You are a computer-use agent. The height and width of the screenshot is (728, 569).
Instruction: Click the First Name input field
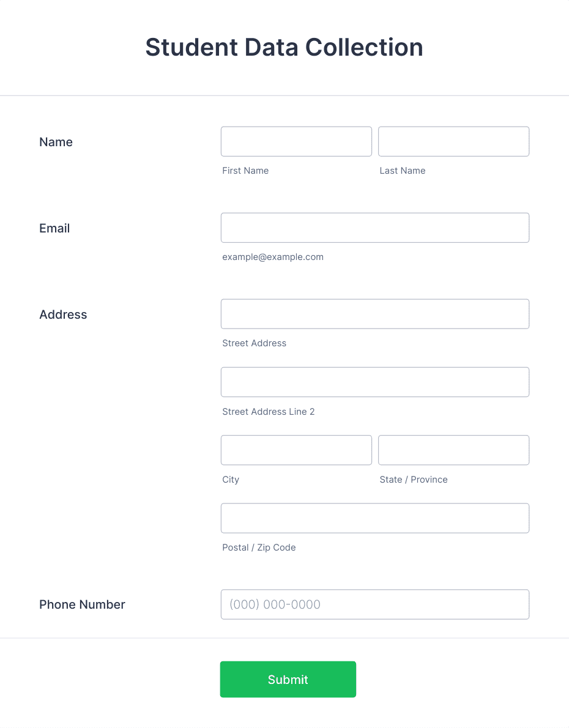[296, 141]
